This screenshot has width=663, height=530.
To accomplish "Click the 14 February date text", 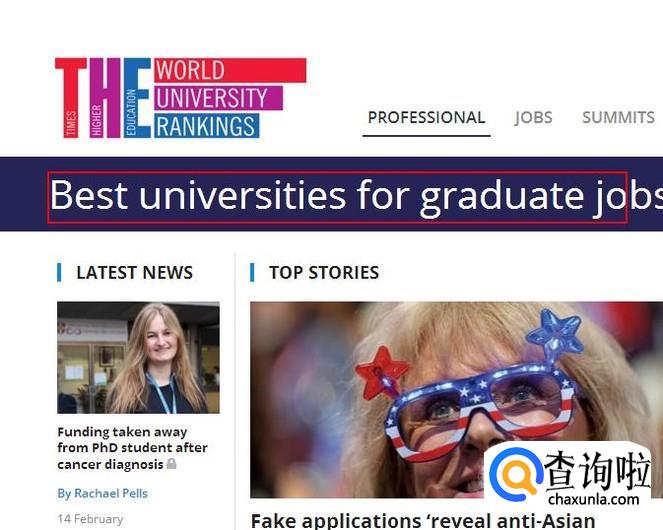I will pyautogui.click(x=90, y=519).
